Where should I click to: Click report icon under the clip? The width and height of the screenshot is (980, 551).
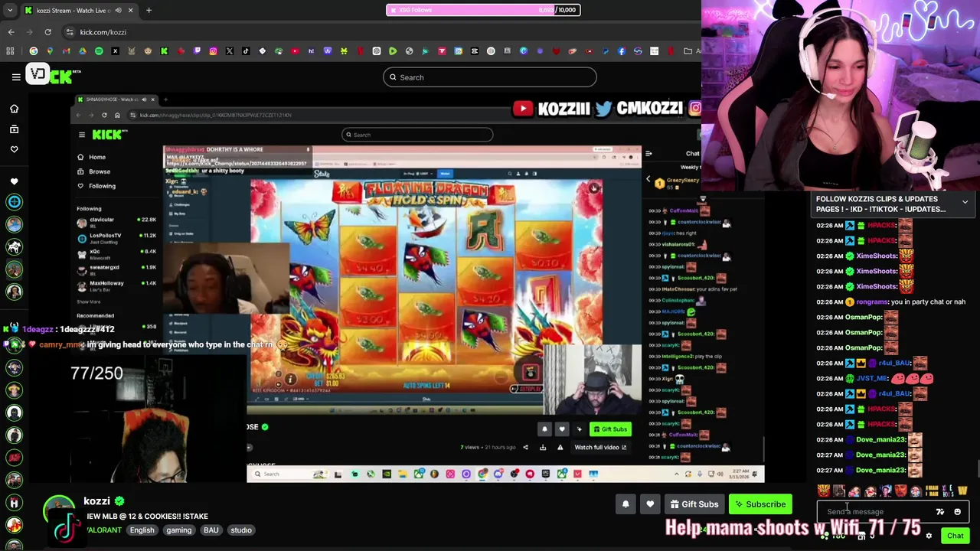tap(560, 447)
